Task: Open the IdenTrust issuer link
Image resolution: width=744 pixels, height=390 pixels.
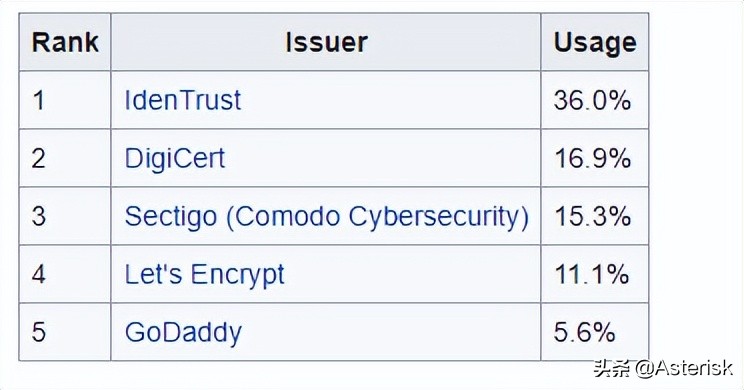Action: click(183, 100)
